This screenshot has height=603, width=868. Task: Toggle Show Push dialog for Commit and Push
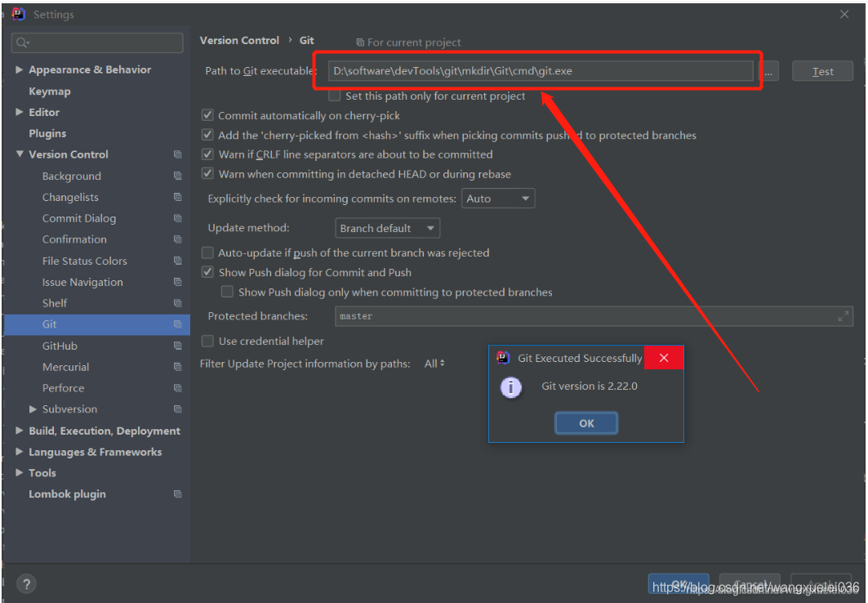207,272
